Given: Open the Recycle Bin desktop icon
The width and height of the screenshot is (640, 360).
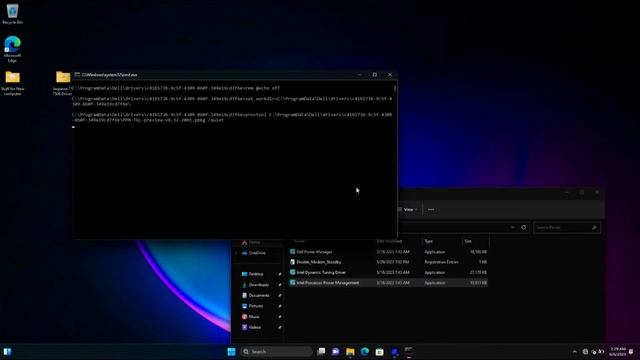Looking at the screenshot, I should tap(12, 13).
